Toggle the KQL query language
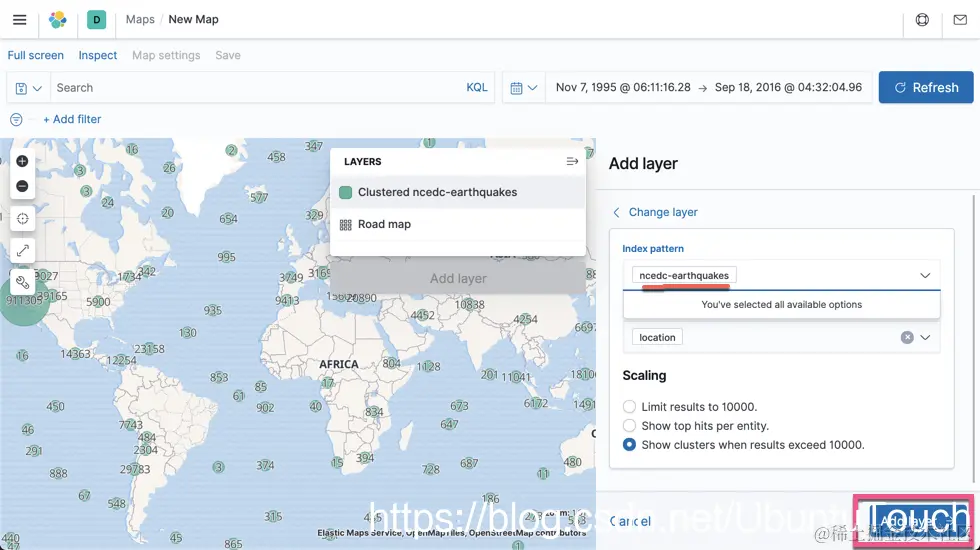 (477, 88)
